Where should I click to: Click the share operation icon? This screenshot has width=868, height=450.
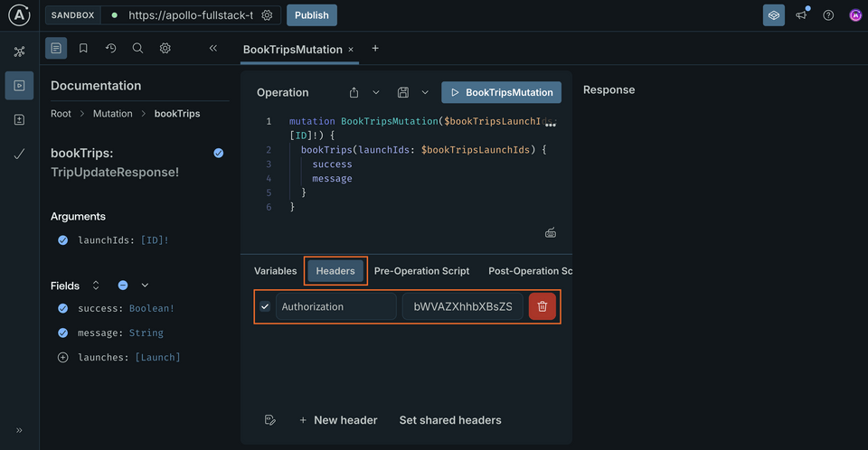[x=354, y=92]
